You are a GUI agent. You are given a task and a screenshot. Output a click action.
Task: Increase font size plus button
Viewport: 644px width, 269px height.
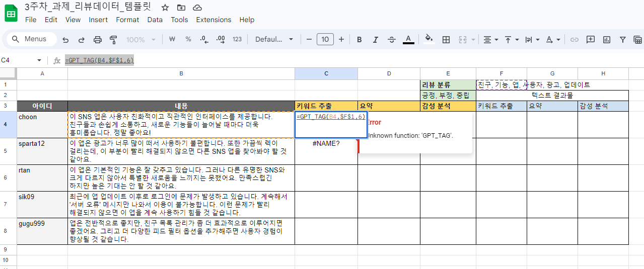341,39
